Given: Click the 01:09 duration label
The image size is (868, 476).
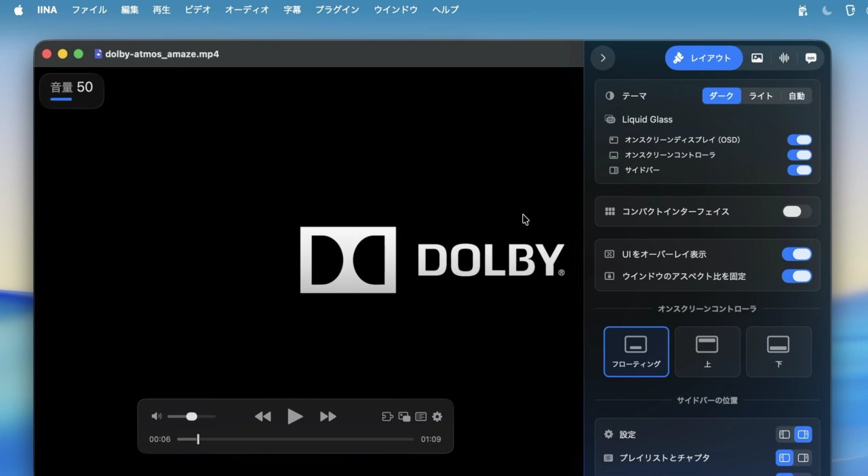Looking at the screenshot, I should pos(431,439).
